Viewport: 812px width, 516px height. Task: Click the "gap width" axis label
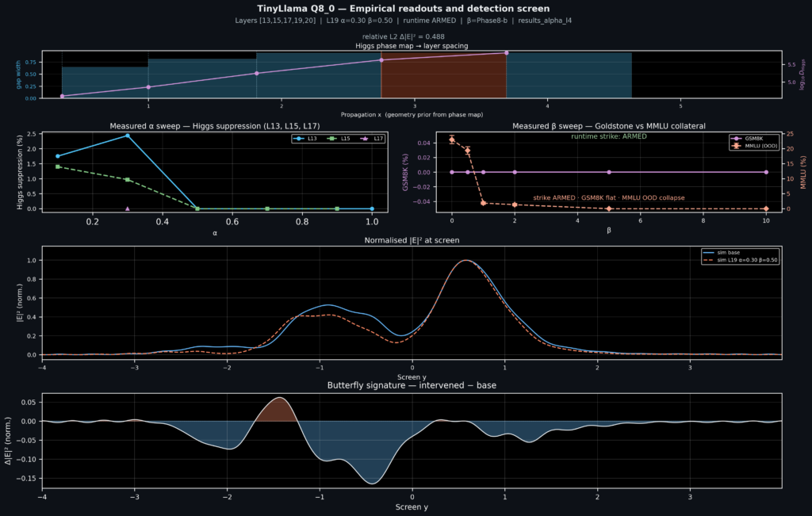tap(19, 75)
